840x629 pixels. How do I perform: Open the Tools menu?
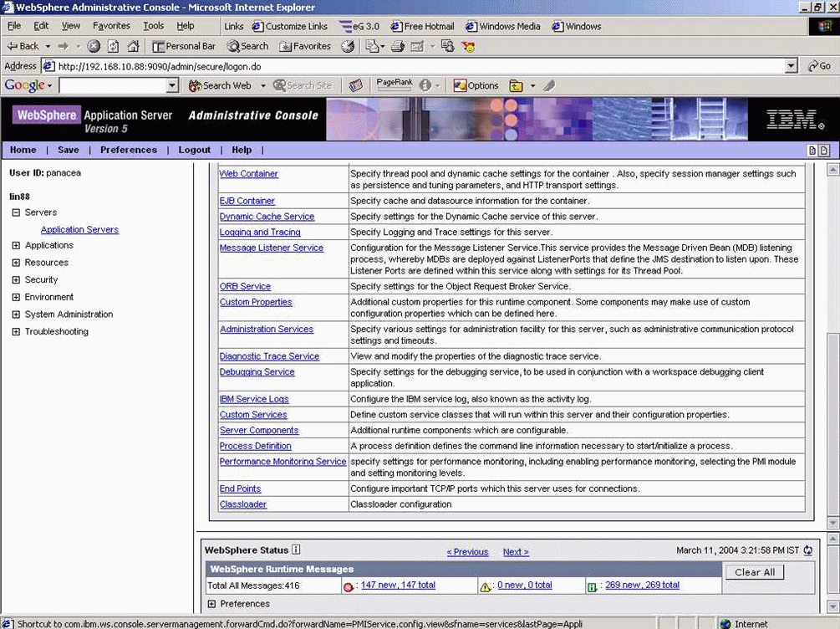[x=153, y=26]
